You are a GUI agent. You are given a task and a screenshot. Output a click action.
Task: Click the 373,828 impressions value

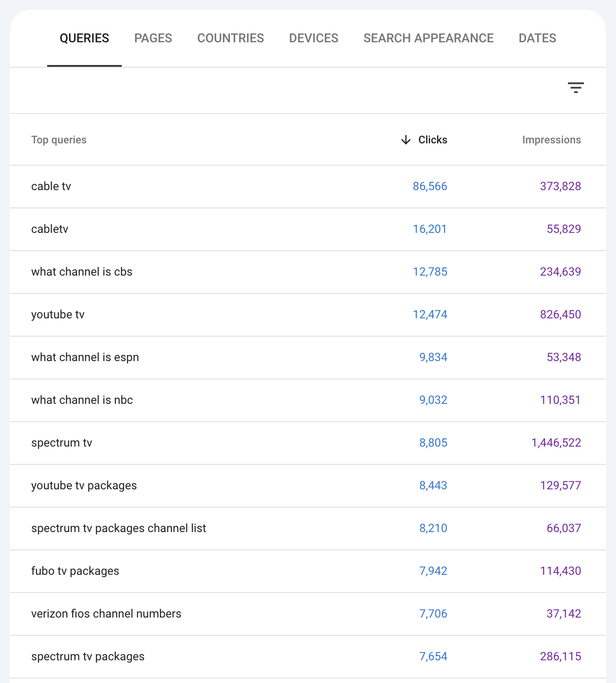coord(561,186)
